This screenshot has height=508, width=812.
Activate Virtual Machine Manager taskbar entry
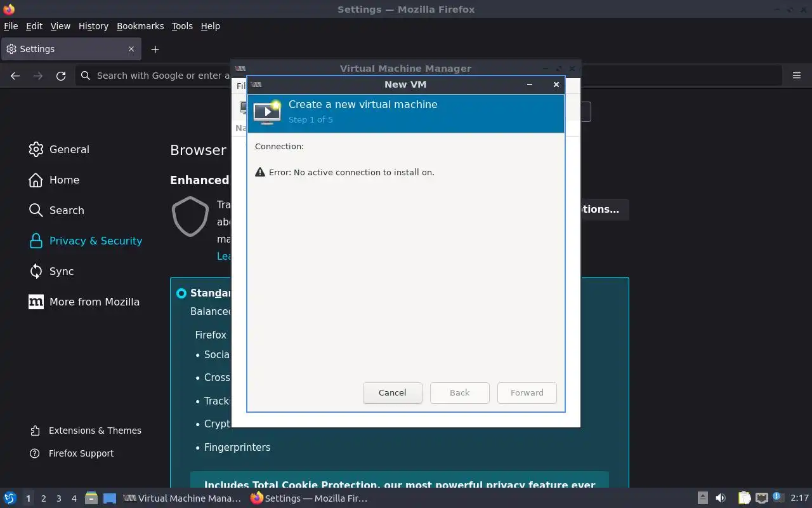(x=183, y=498)
